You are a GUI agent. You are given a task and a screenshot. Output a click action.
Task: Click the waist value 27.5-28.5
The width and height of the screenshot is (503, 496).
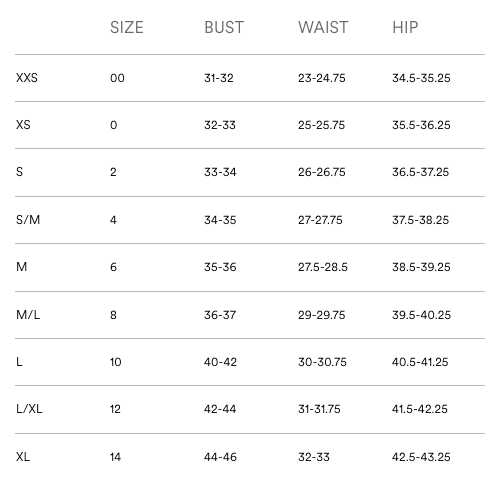tap(323, 267)
